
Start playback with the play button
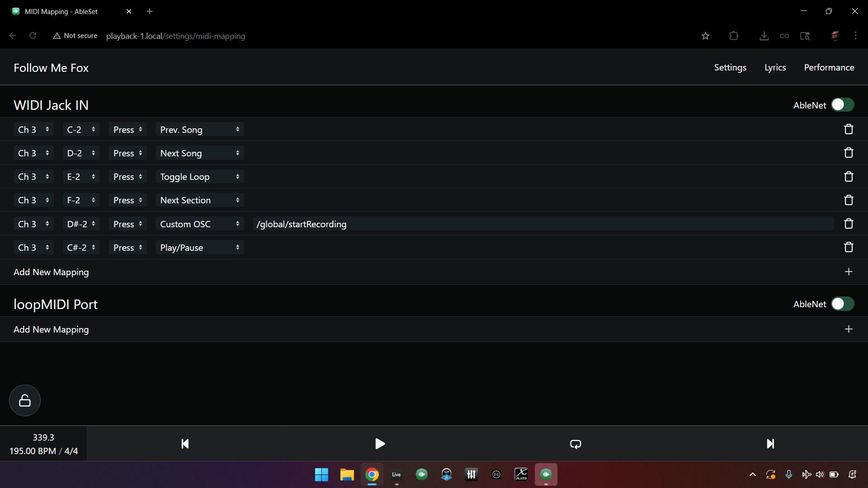380,444
